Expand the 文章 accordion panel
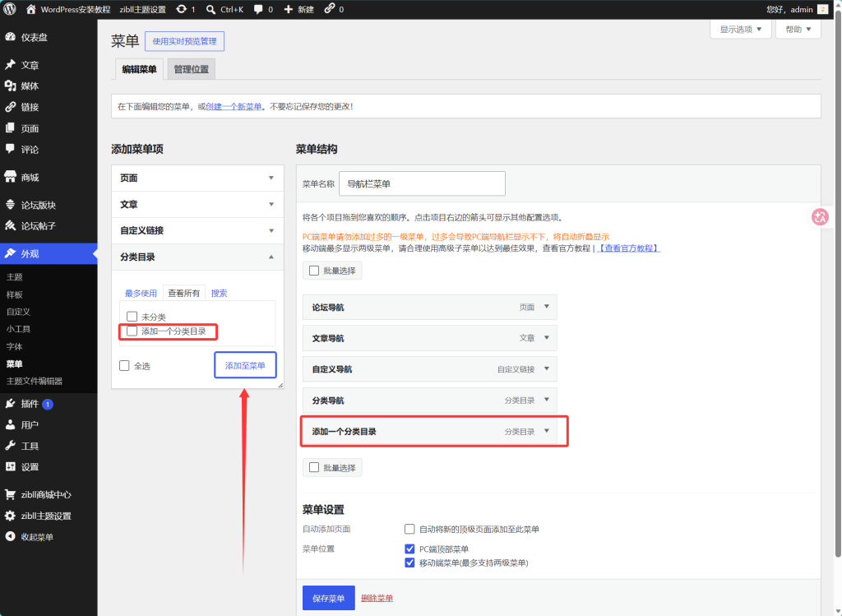 pos(197,204)
